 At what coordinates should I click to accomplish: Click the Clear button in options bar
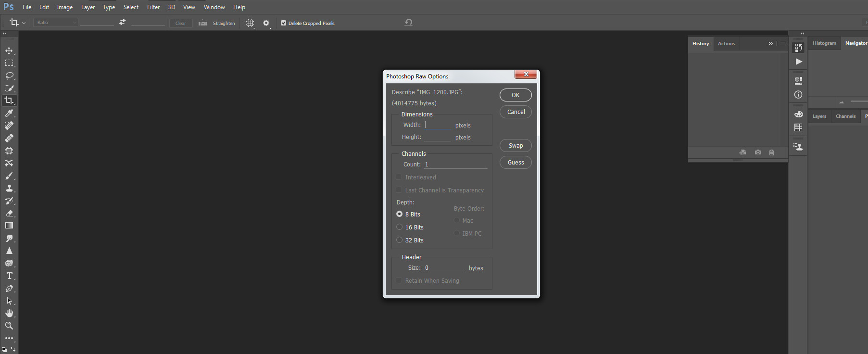point(181,23)
